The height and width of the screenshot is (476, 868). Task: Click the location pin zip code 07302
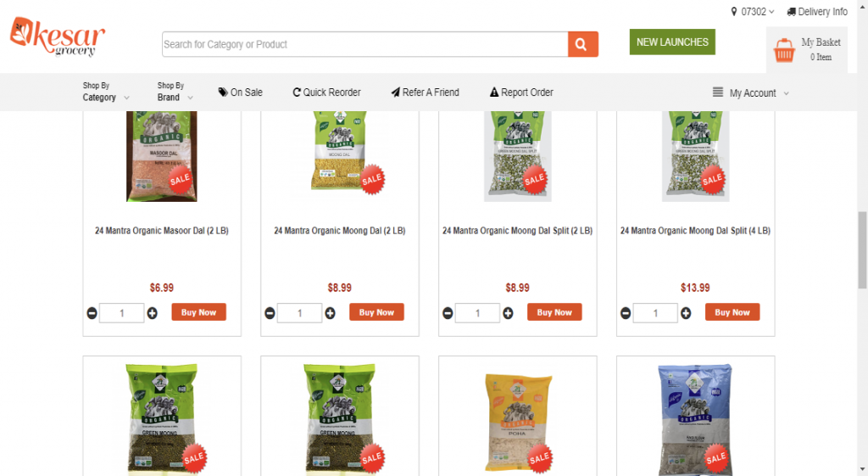753,12
